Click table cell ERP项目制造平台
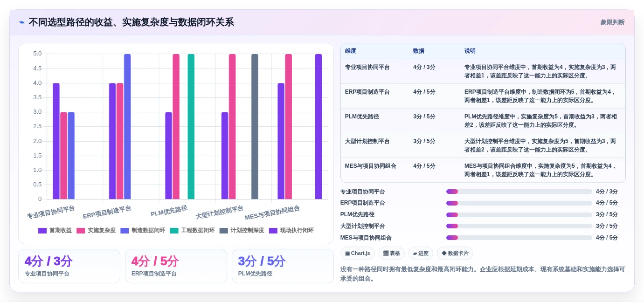Screen dimensions: 644x302 click(x=367, y=92)
